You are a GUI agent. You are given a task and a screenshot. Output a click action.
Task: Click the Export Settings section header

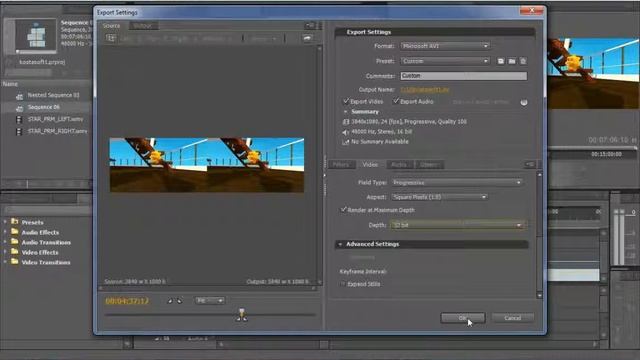pyautogui.click(x=435, y=32)
